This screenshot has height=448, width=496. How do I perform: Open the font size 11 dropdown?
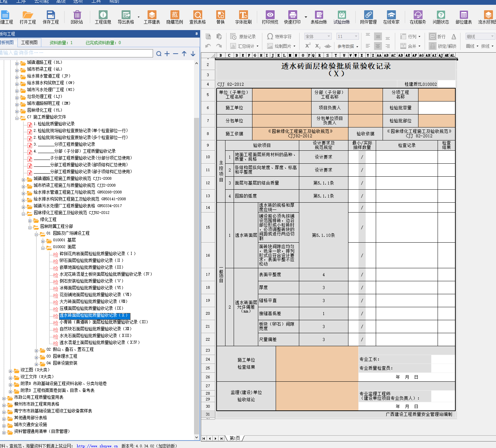(x=348, y=37)
